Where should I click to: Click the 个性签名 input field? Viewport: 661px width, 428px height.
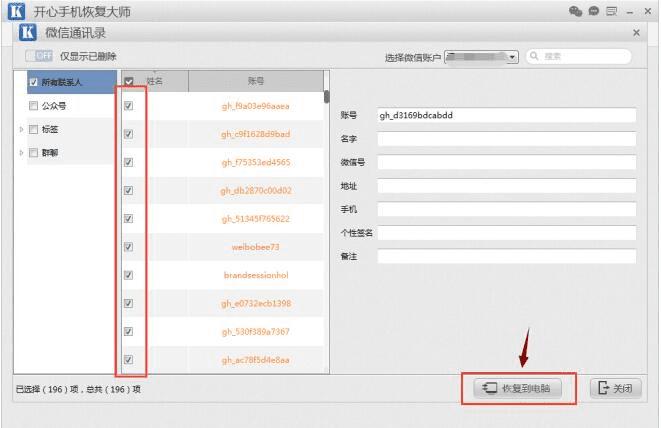[x=507, y=233]
